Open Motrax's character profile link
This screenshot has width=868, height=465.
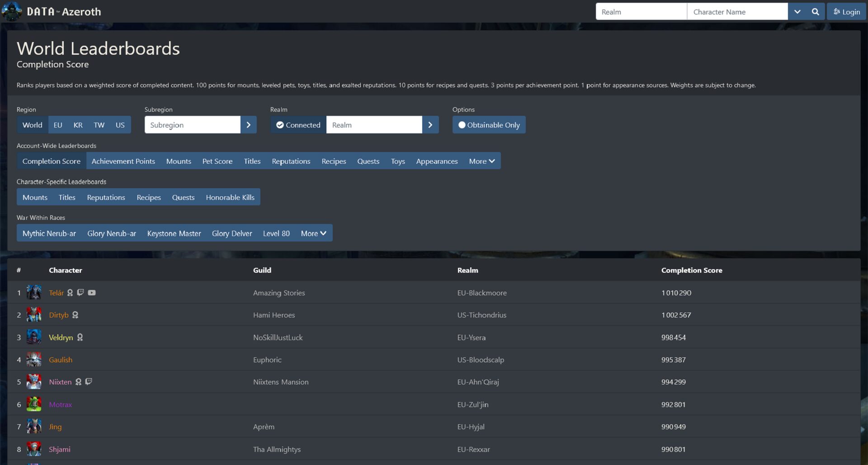[61, 405]
